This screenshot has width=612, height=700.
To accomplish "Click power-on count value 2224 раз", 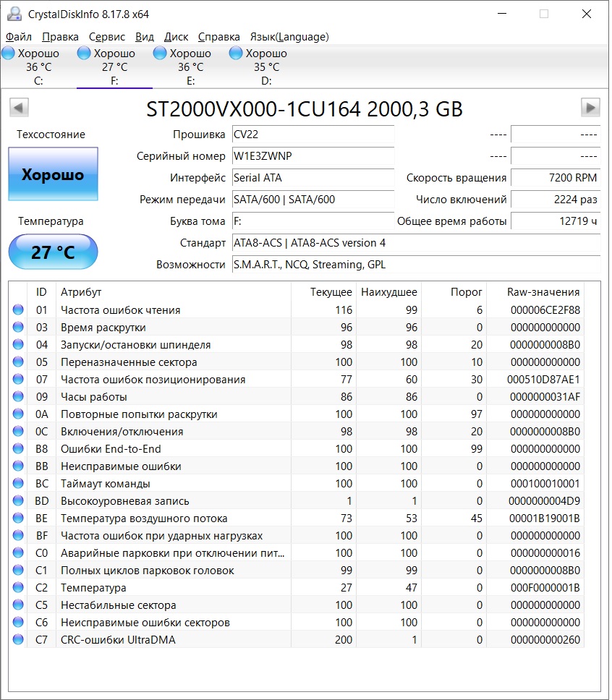I will 556,199.
